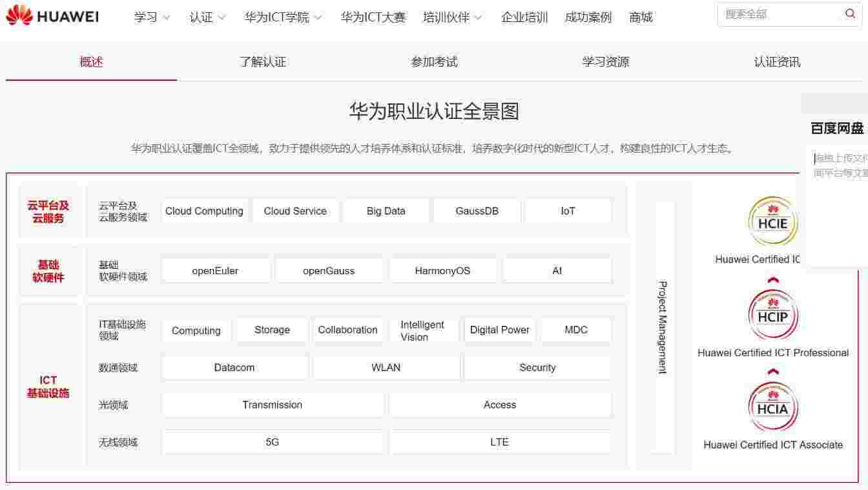Viewport: 868px width, 490px height.
Task: Open 商城 from the top menu
Action: click(641, 17)
